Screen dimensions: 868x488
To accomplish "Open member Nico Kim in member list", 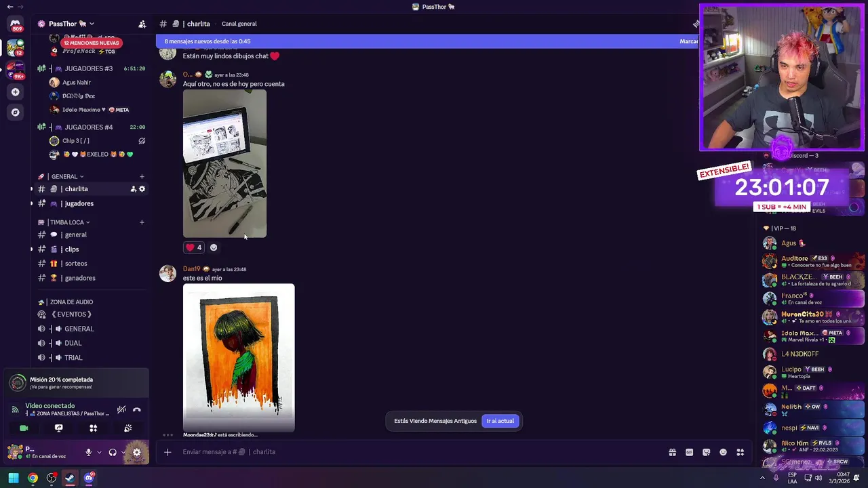I will 814,446.
